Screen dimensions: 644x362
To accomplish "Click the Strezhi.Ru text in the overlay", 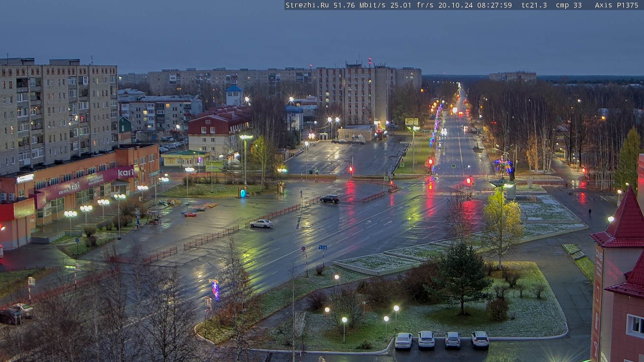I will pos(307,5).
